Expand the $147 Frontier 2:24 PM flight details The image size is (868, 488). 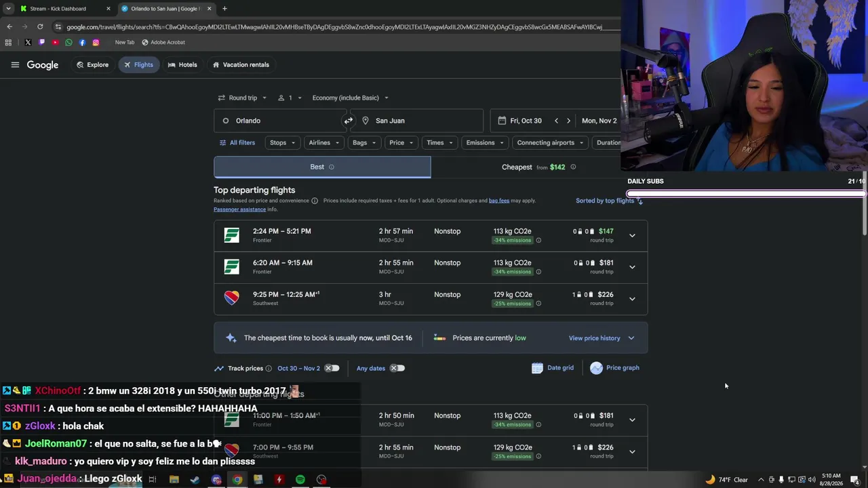pyautogui.click(x=632, y=236)
